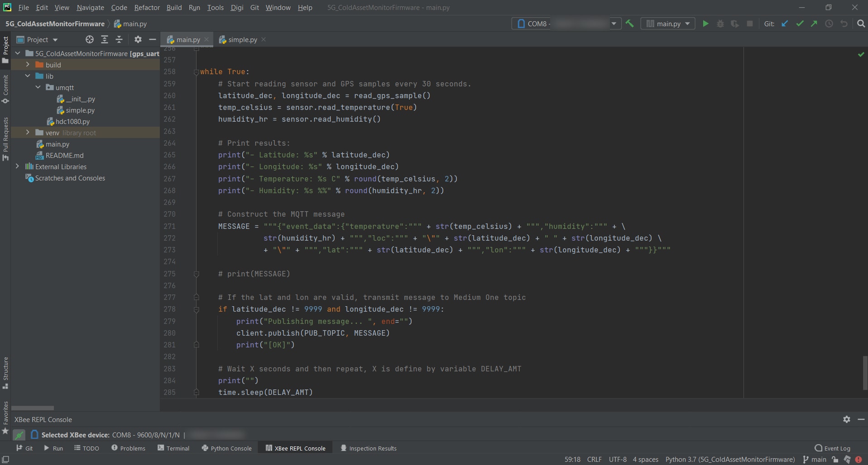Image resolution: width=868 pixels, height=465 pixels.
Task: Open the Python Console tool window
Action: click(x=226, y=448)
